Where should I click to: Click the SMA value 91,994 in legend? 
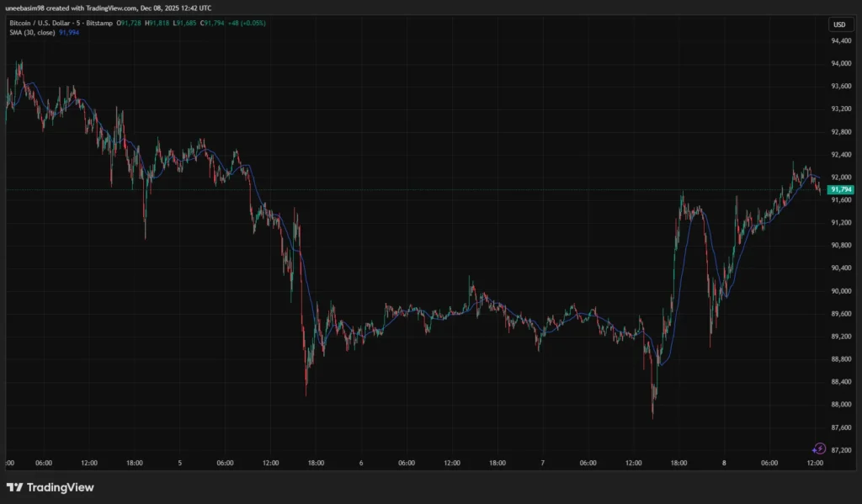pos(69,32)
